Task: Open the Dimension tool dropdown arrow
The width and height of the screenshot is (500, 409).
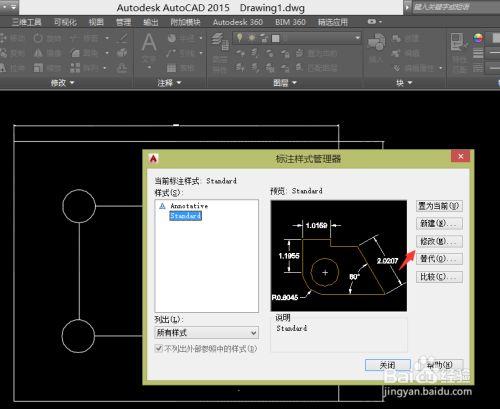Action: (x=201, y=38)
